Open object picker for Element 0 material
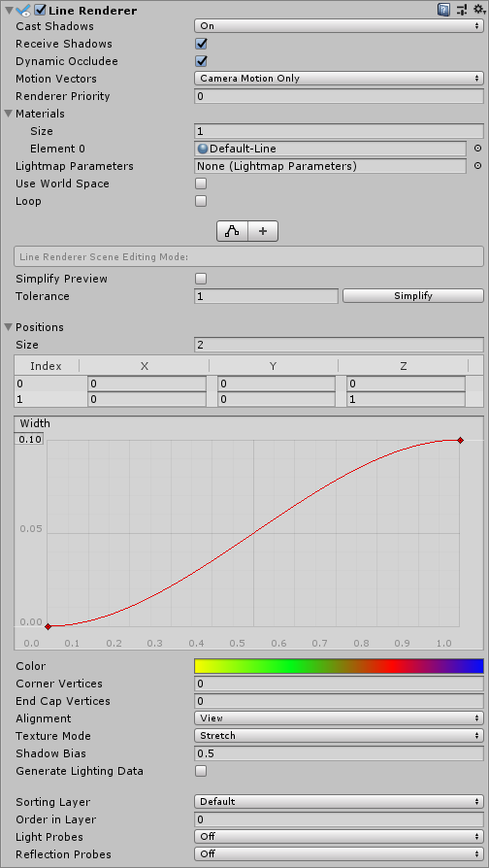This screenshot has height=868, width=489. pyautogui.click(x=478, y=149)
